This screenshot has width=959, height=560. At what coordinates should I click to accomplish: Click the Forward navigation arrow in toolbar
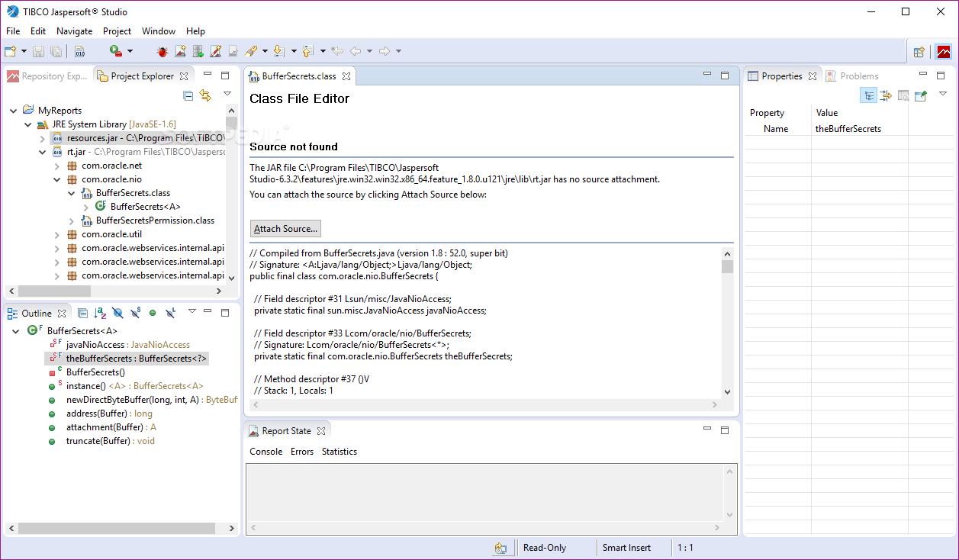click(x=385, y=51)
